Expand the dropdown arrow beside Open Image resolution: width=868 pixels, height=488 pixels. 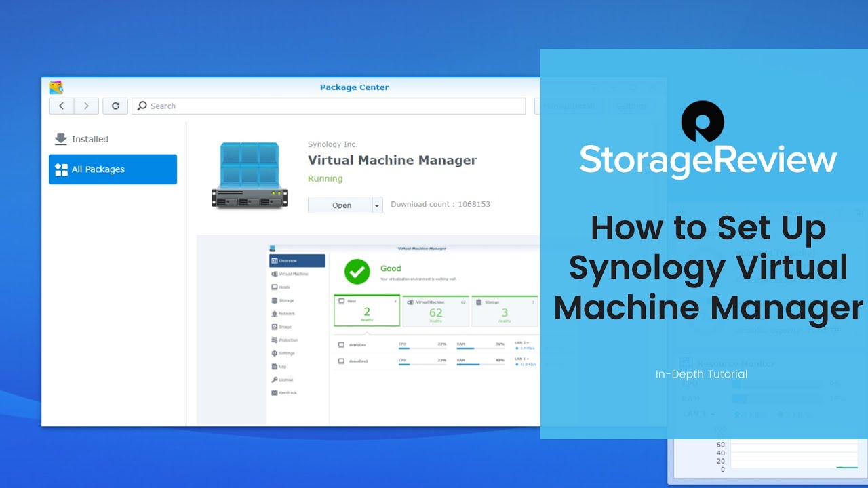[x=377, y=205]
